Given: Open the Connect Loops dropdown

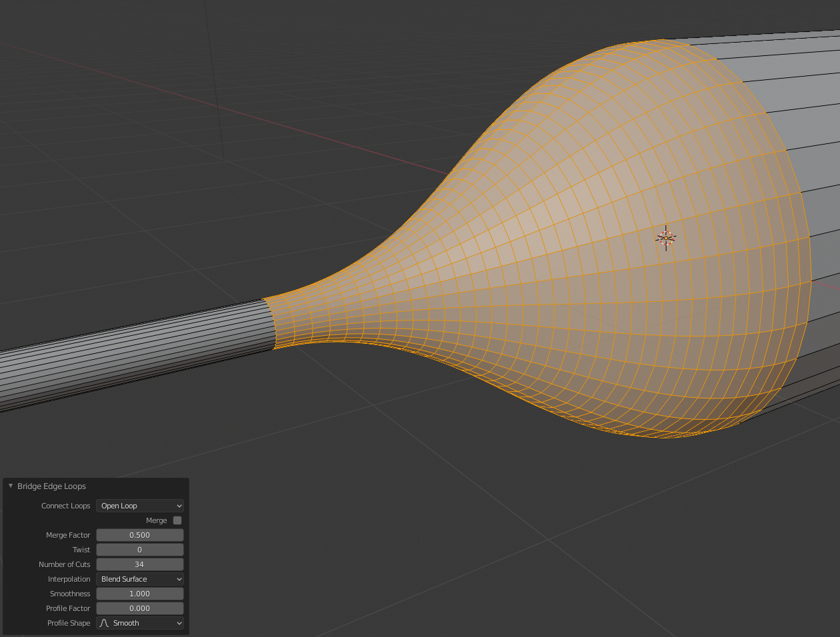Looking at the screenshot, I should [x=139, y=506].
